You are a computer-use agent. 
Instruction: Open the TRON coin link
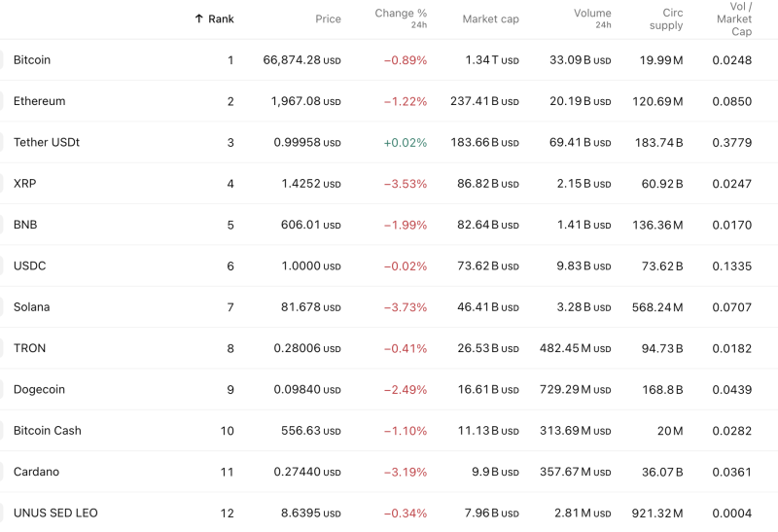coord(29,348)
